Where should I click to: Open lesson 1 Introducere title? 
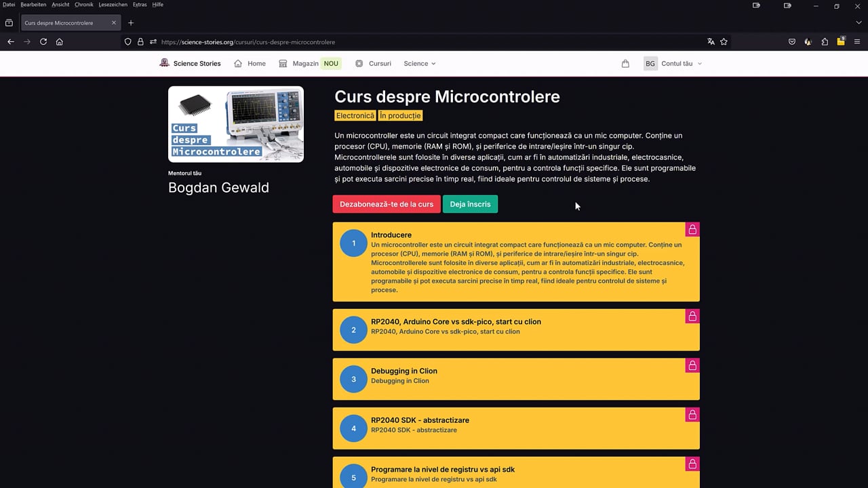tap(391, 235)
